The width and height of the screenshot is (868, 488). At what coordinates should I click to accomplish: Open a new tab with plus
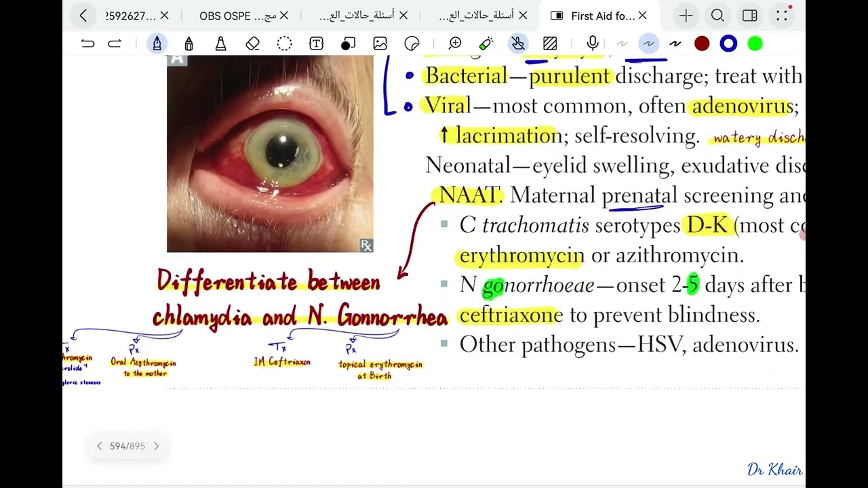tap(686, 16)
